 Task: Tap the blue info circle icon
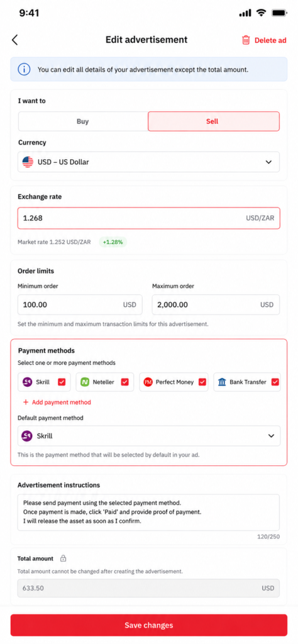(x=24, y=69)
